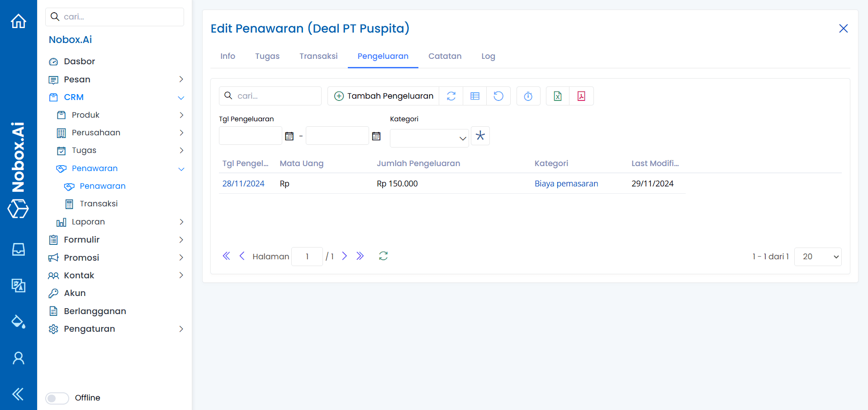
Task: Open the translation icon in the left rail
Action: pyautogui.click(x=18, y=286)
